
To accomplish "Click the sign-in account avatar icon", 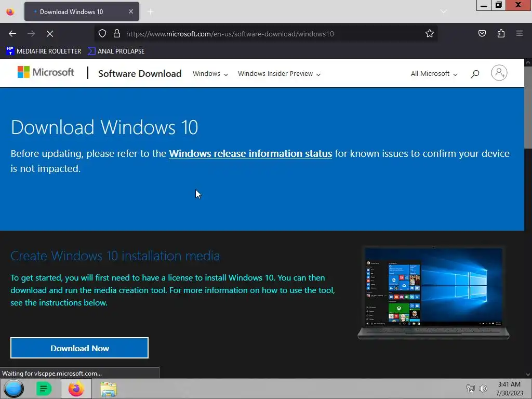I will pos(499,73).
